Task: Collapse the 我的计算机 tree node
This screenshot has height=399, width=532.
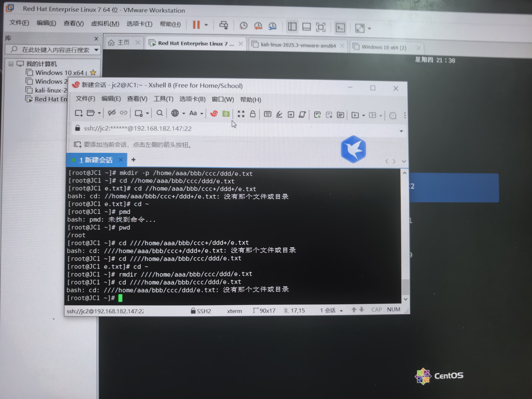Action: [11, 64]
